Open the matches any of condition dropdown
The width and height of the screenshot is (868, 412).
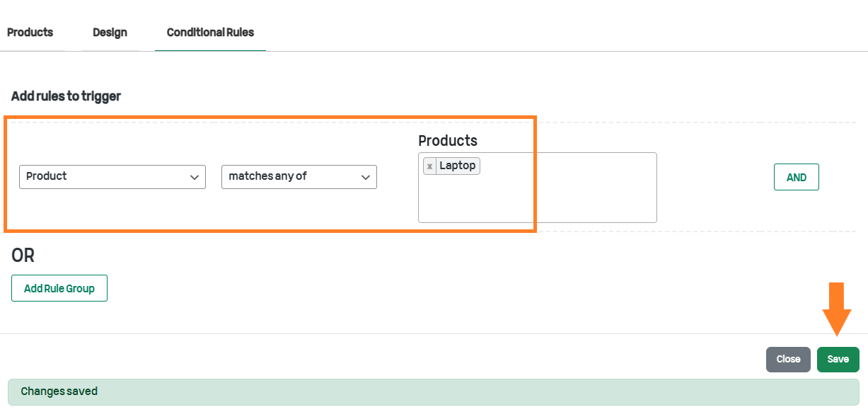click(x=299, y=177)
